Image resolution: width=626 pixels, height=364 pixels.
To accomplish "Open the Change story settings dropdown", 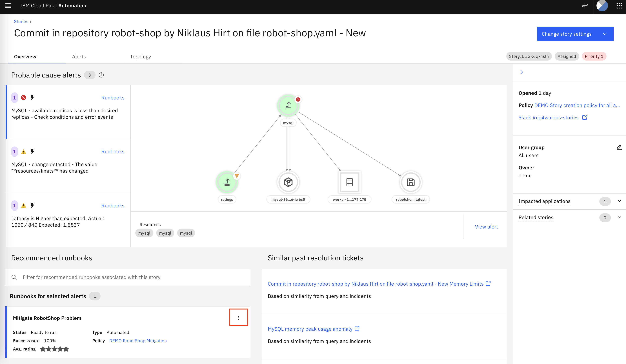I will pos(575,34).
